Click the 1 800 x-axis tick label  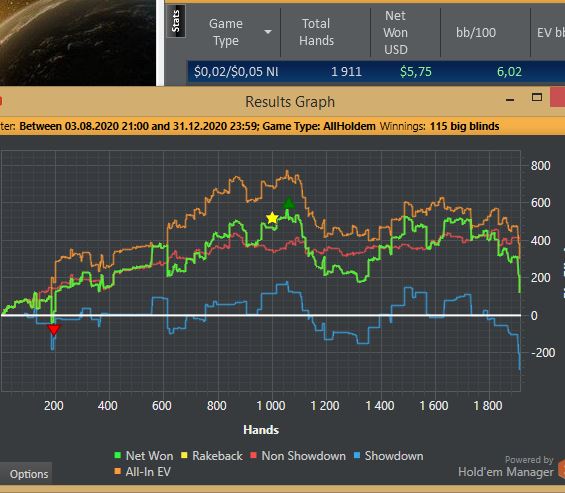pyautogui.click(x=488, y=406)
